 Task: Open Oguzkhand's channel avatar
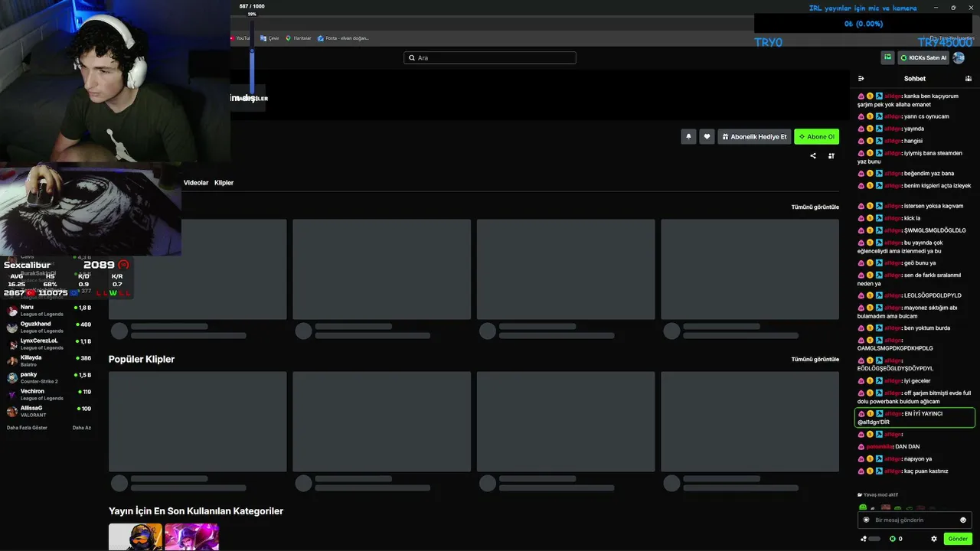click(12, 328)
